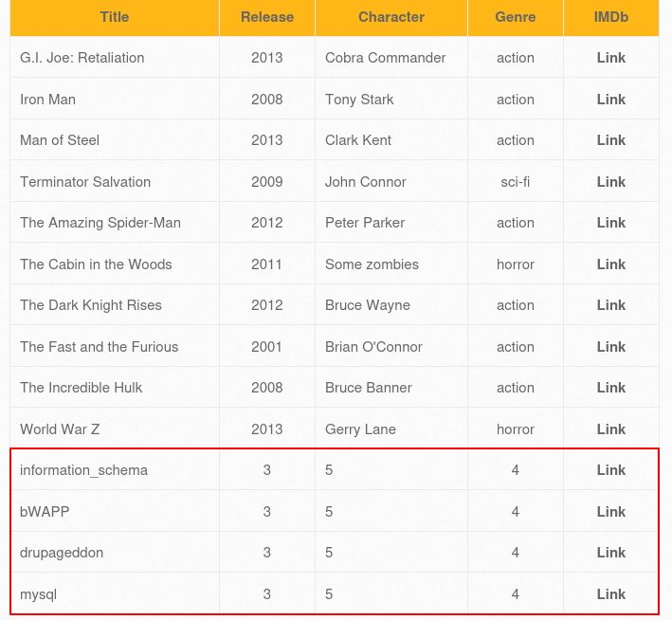Viewport: 672px width, 620px height.
Task: Click release value 3 in the drupageddon row
Action: point(266,553)
